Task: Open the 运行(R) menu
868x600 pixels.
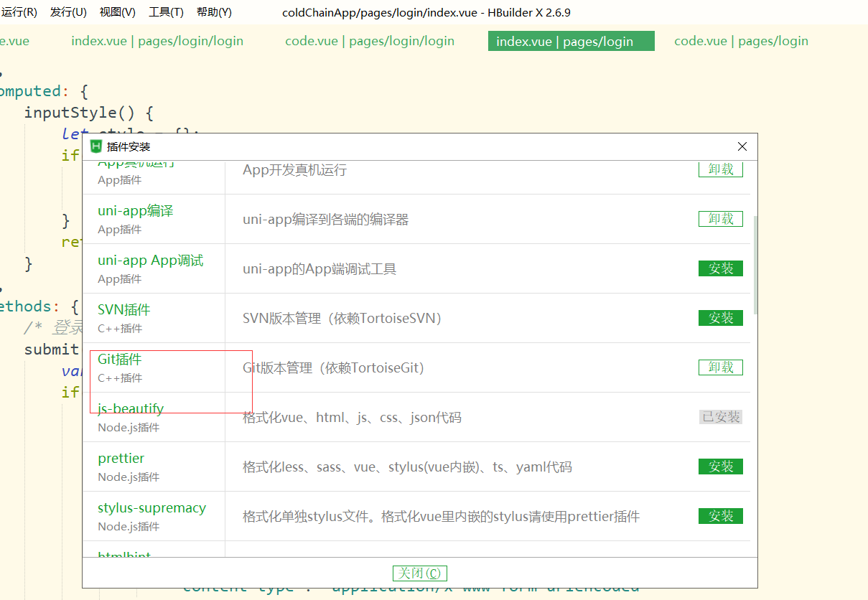Action: point(19,12)
